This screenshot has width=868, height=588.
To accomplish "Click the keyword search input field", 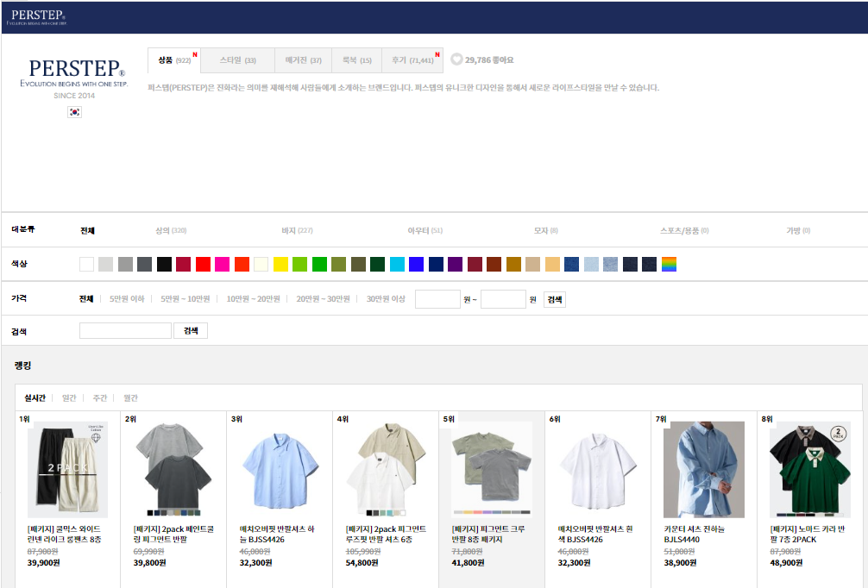I will pos(126,331).
